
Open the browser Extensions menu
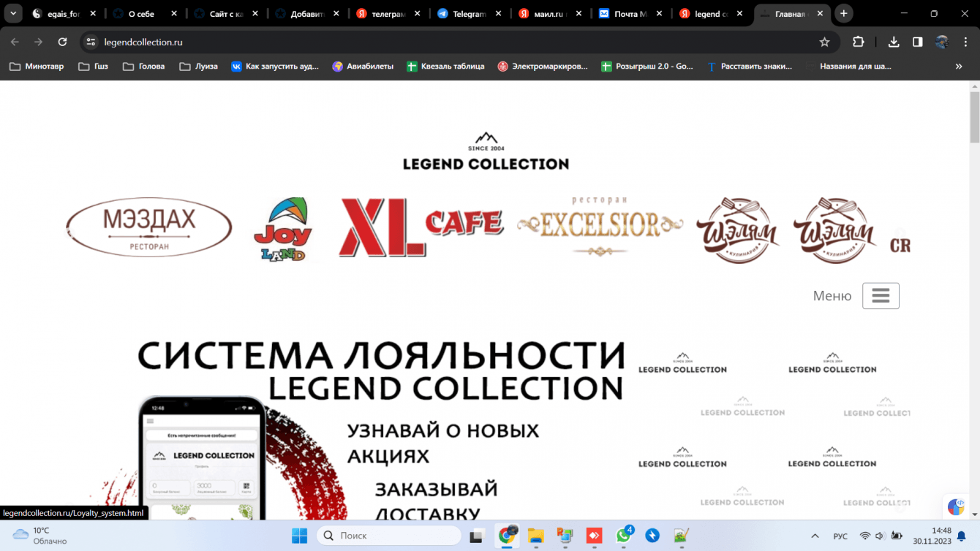click(x=859, y=42)
